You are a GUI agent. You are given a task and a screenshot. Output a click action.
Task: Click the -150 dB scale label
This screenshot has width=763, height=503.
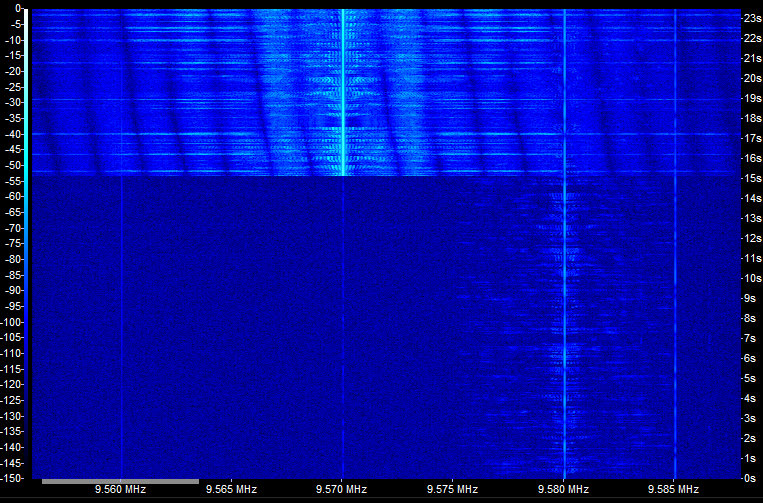click(12, 478)
